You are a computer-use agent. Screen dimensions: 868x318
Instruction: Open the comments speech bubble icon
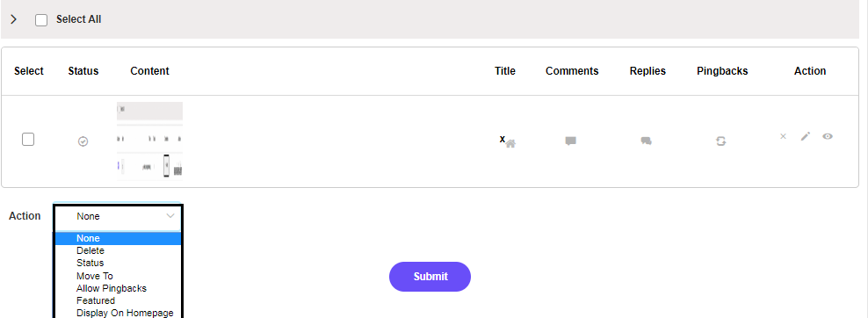pyautogui.click(x=571, y=141)
